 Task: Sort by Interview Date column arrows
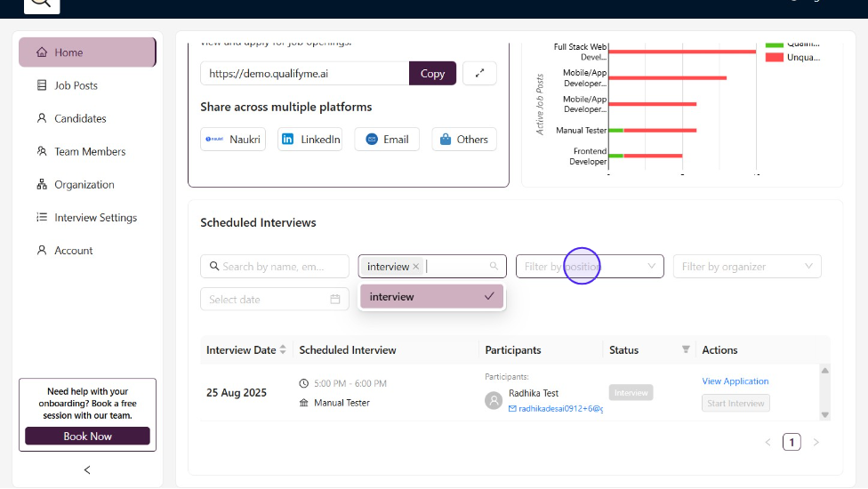coord(283,350)
